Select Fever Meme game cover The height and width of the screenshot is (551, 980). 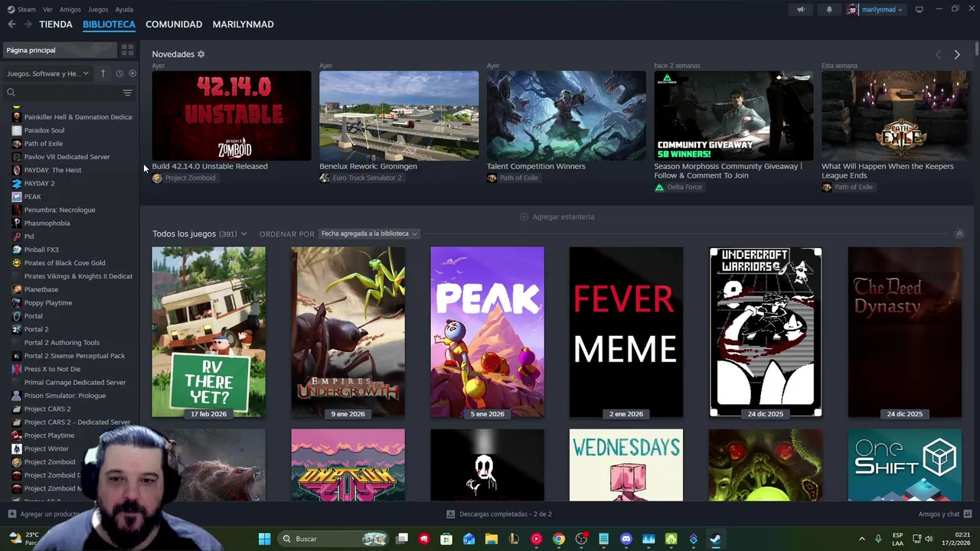click(626, 332)
